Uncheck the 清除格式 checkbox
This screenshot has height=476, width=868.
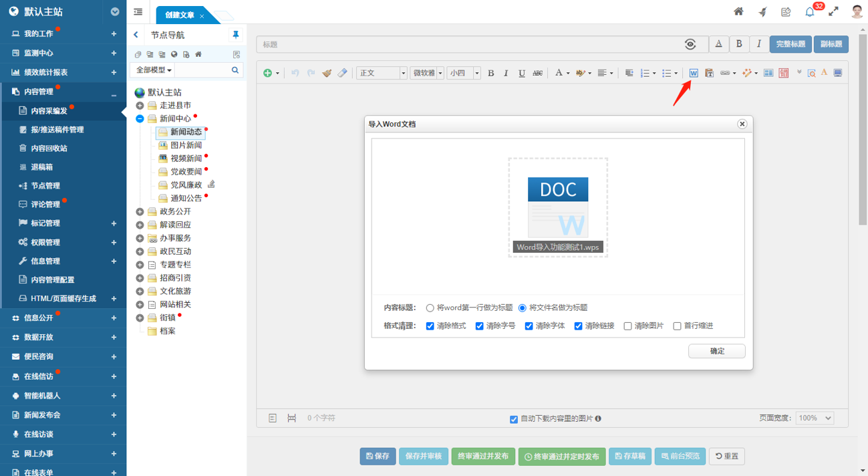(x=430, y=326)
